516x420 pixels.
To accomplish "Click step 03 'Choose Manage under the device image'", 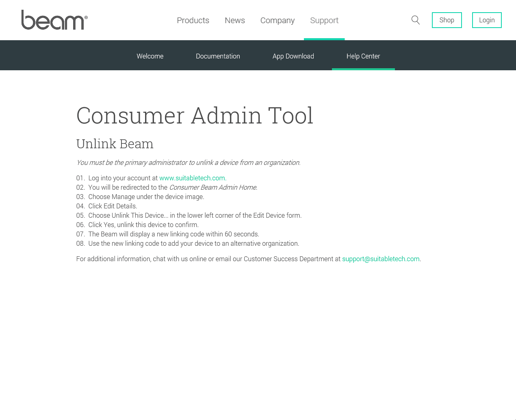I will (x=140, y=197).
